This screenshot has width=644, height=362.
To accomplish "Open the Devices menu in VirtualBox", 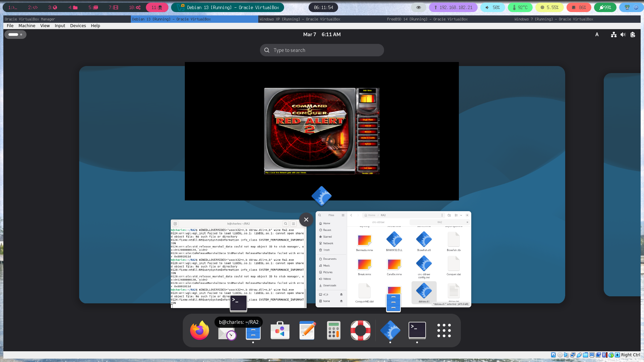I will (78, 25).
